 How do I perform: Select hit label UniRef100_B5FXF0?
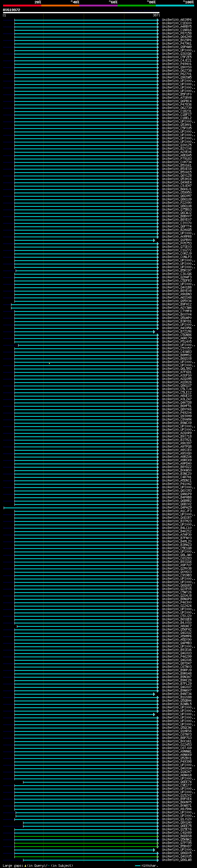[x=176, y=94]
